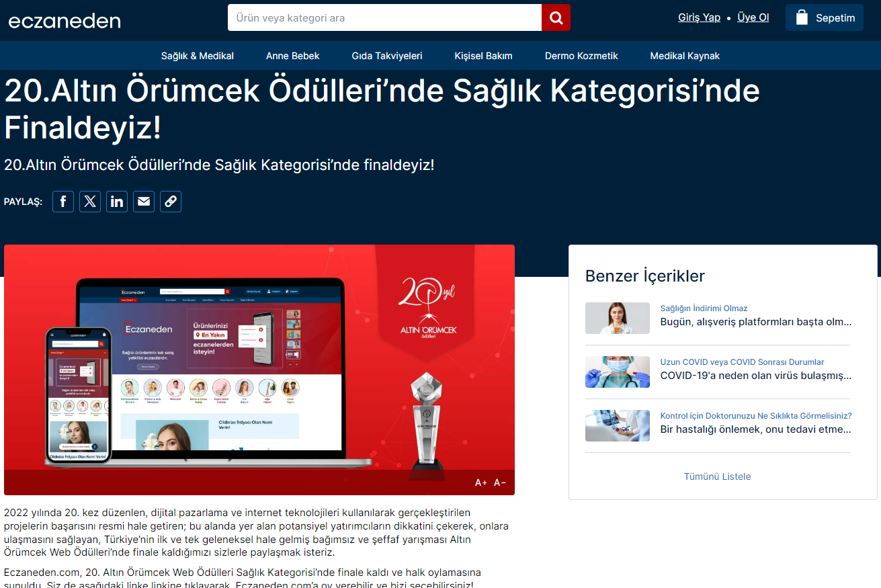Focus the product search input field
Image resolution: width=881 pixels, height=588 pixels.
(384, 17)
